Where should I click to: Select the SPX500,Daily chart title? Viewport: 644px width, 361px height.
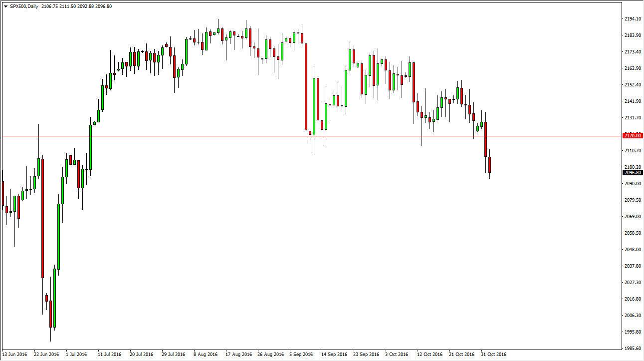(x=24, y=6)
